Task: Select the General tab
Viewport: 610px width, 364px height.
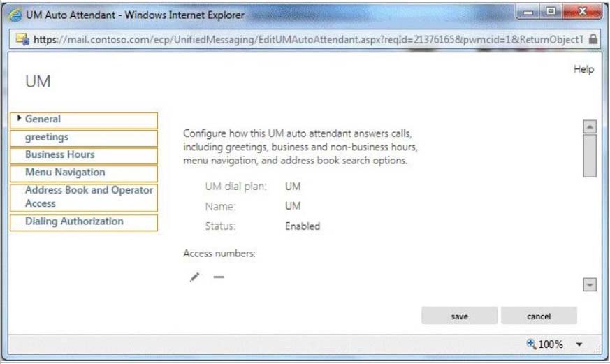Action: pos(83,119)
